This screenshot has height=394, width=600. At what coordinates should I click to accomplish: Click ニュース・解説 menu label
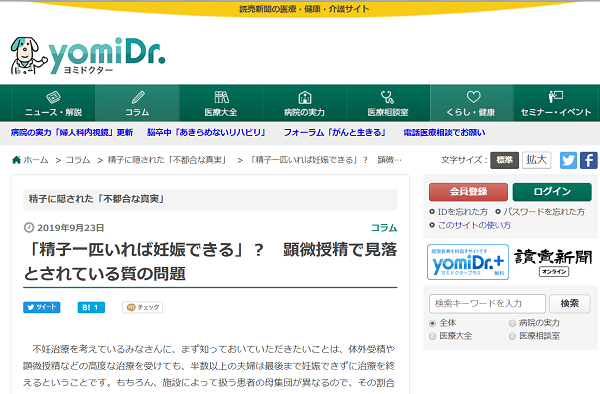tap(53, 112)
